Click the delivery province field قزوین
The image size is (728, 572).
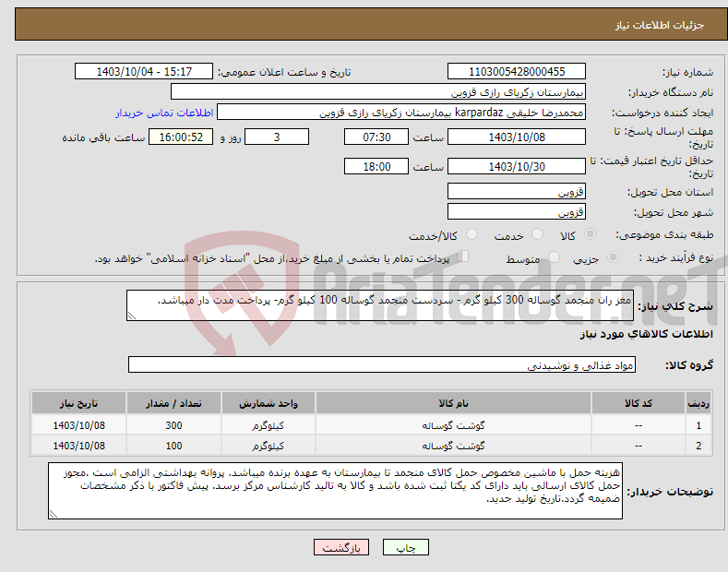pyautogui.click(x=517, y=191)
